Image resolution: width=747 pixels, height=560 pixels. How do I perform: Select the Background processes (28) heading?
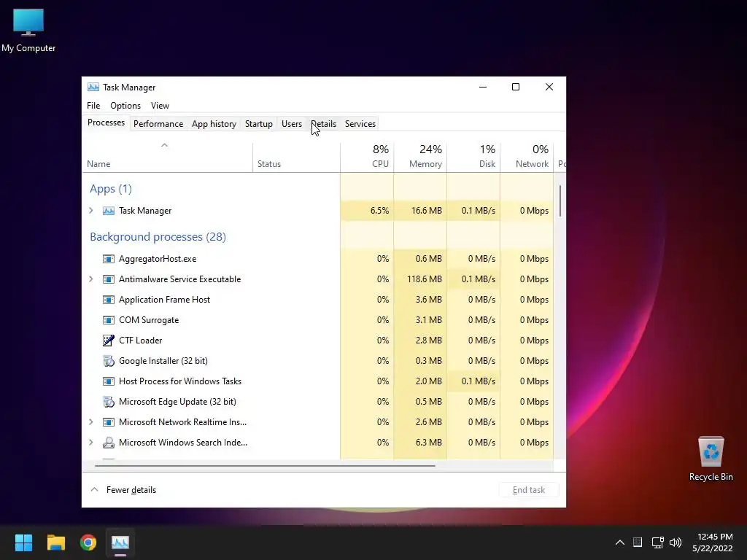point(158,237)
